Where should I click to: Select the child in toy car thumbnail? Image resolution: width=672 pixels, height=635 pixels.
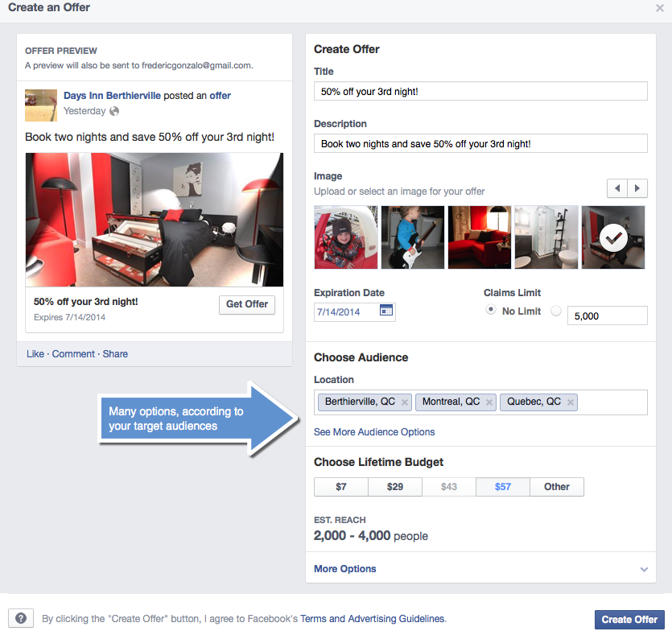pos(346,237)
